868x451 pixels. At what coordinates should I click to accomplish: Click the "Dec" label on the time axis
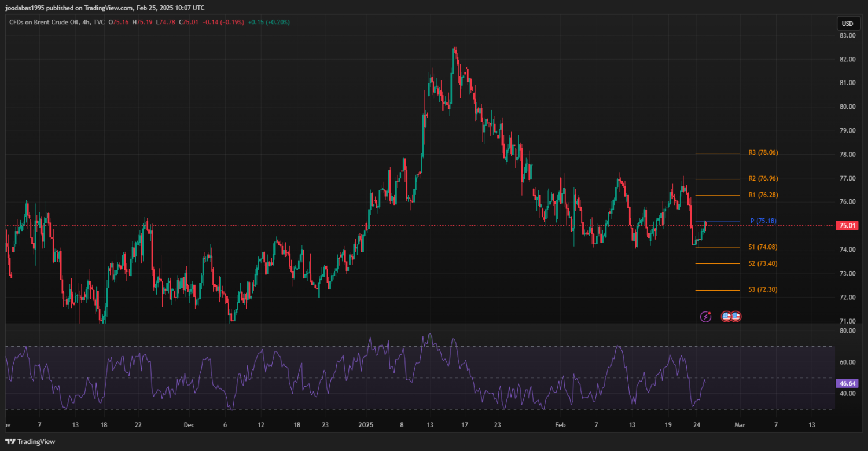pos(188,425)
